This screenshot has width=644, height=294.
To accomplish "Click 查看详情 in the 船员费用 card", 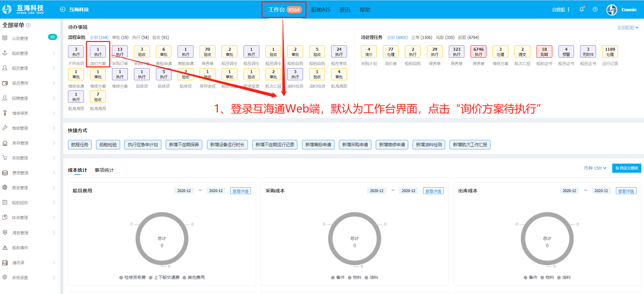I will (x=240, y=191).
